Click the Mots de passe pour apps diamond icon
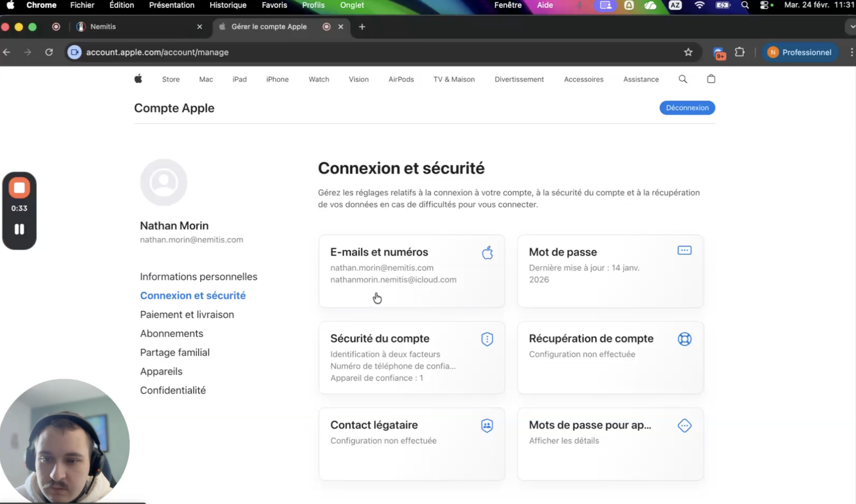The height and width of the screenshot is (504, 856). pos(684,425)
